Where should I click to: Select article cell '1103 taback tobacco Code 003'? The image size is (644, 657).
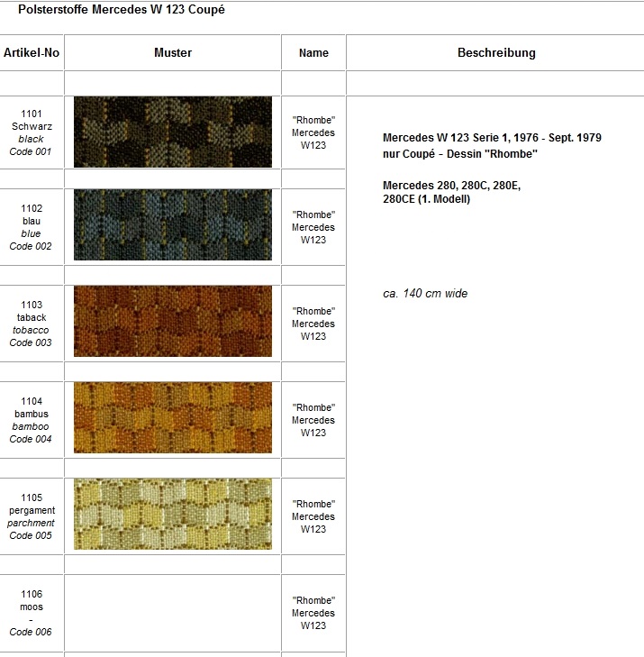coord(32,324)
